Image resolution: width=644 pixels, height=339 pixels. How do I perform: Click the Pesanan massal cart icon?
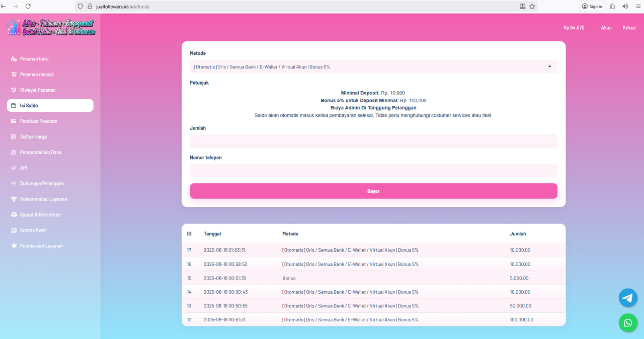[14, 75]
